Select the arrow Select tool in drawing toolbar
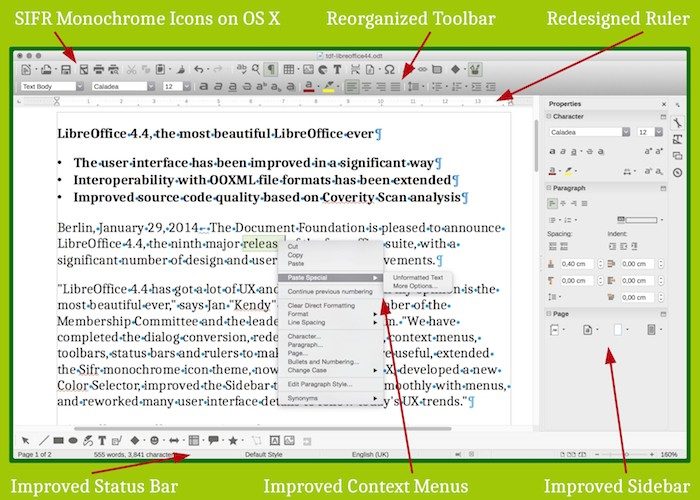This screenshot has width=700, height=500. pos(26,441)
